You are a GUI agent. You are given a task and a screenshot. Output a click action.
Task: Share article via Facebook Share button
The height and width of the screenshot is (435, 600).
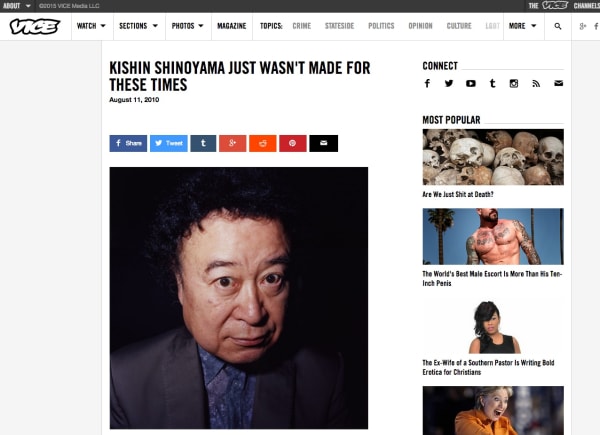tap(128, 143)
